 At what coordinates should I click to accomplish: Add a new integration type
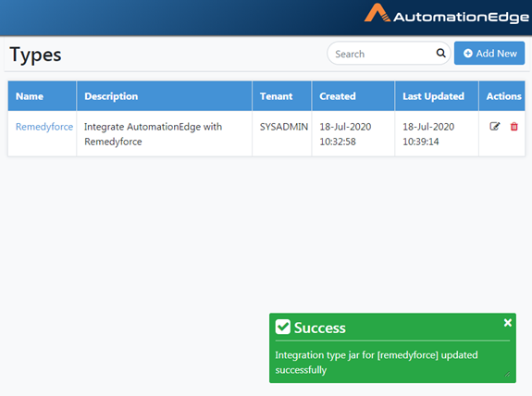(x=489, y=54)
